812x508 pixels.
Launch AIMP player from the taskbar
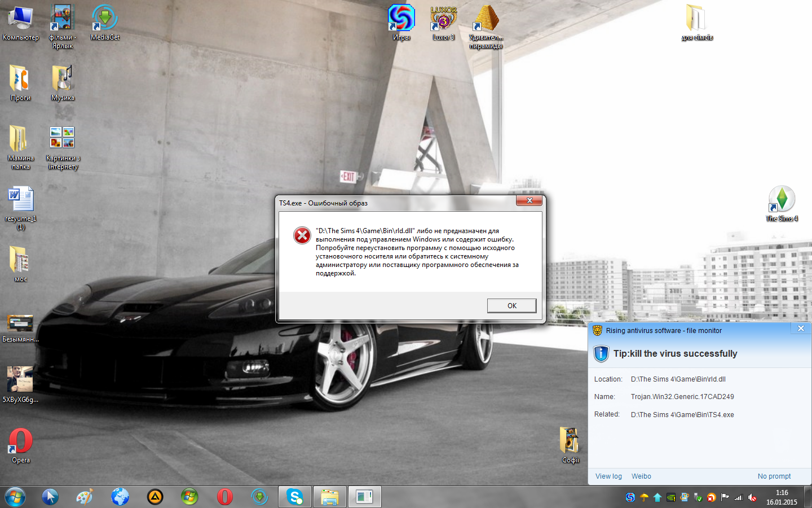pyautogui.click(x=155, y=497)
